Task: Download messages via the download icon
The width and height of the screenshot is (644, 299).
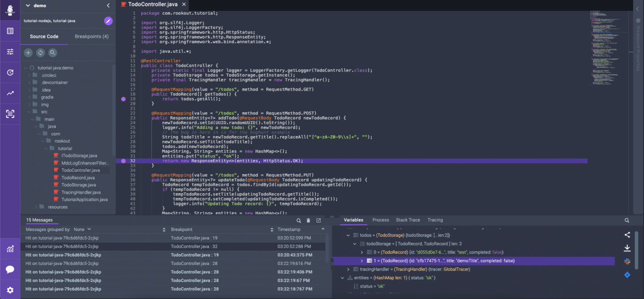Action: click(627, 247)
